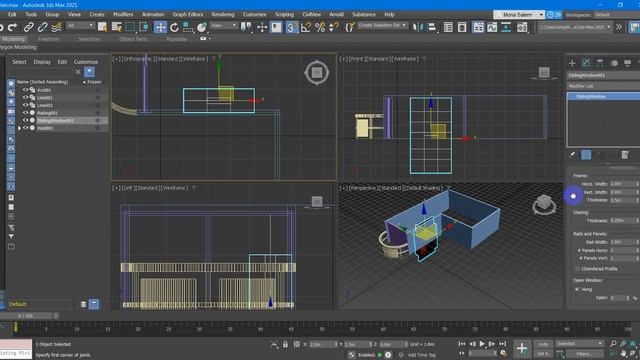Click the Go to End playback button

(502, 344)
